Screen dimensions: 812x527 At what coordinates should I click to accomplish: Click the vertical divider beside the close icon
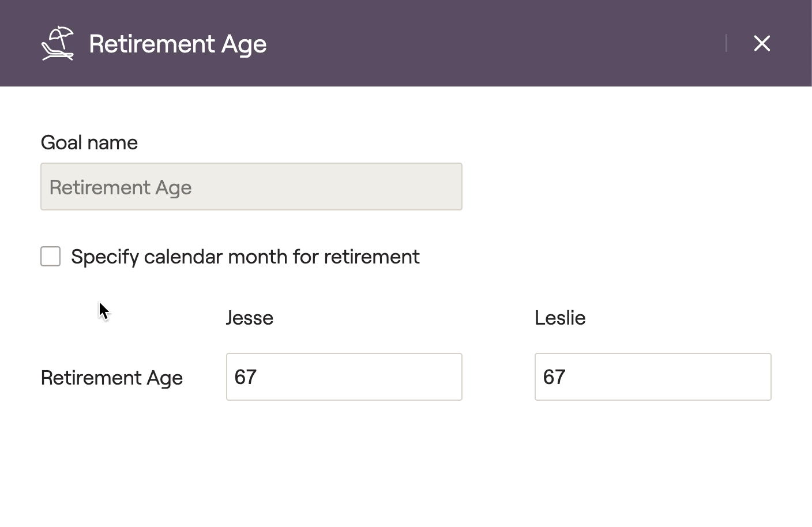pos(726,43)
